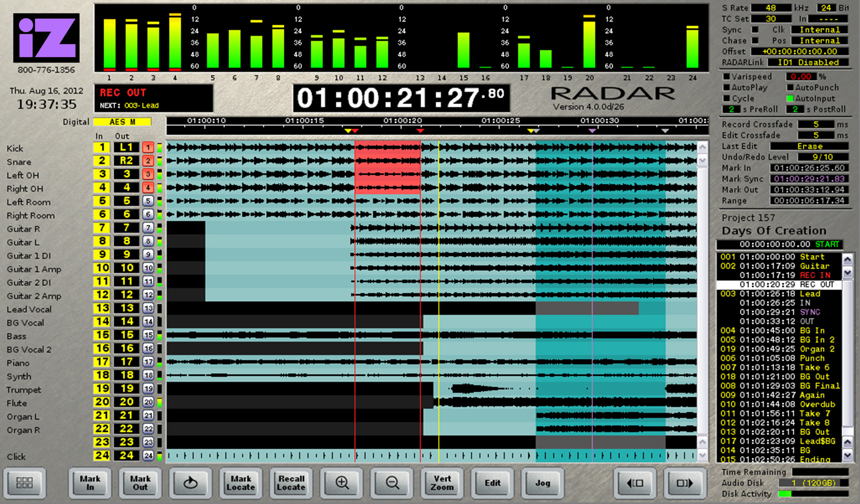
Task: Select marker 010 Overdub in list
Action: (x=779, y=404)
